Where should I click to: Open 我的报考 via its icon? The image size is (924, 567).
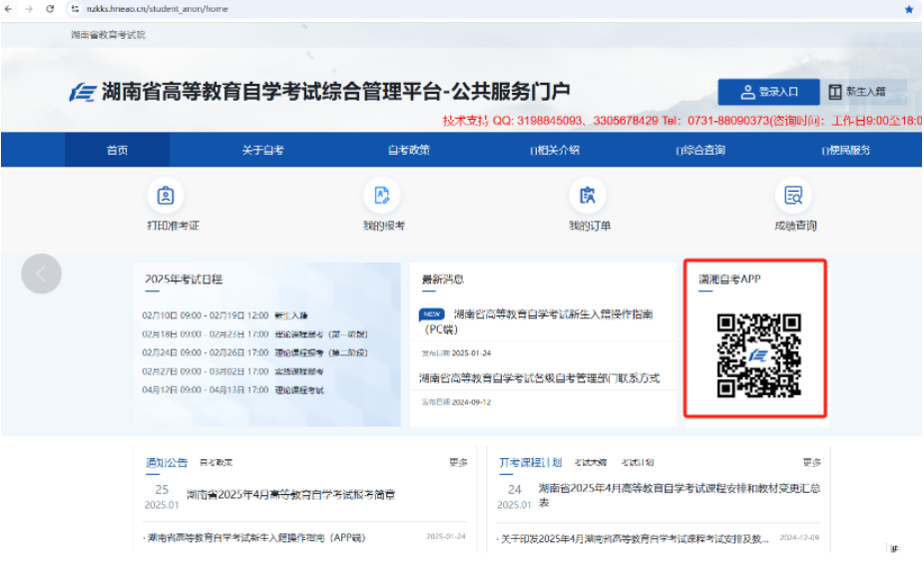(x=381, y=196)
